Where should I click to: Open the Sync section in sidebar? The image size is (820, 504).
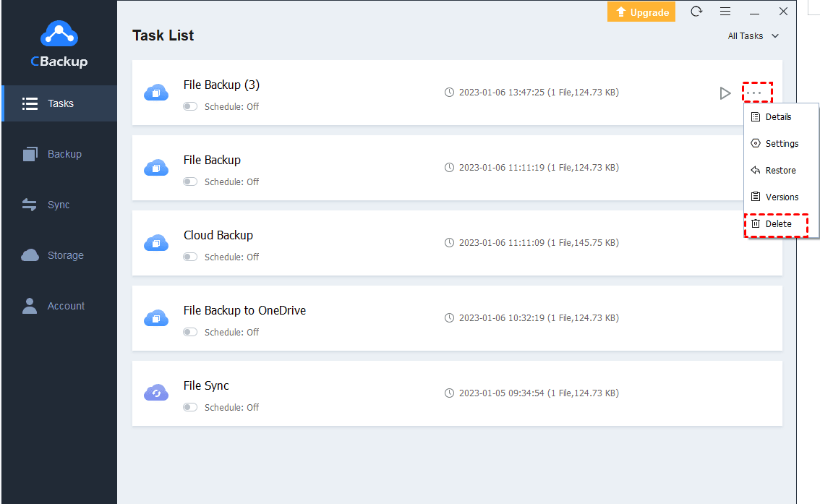59,205
